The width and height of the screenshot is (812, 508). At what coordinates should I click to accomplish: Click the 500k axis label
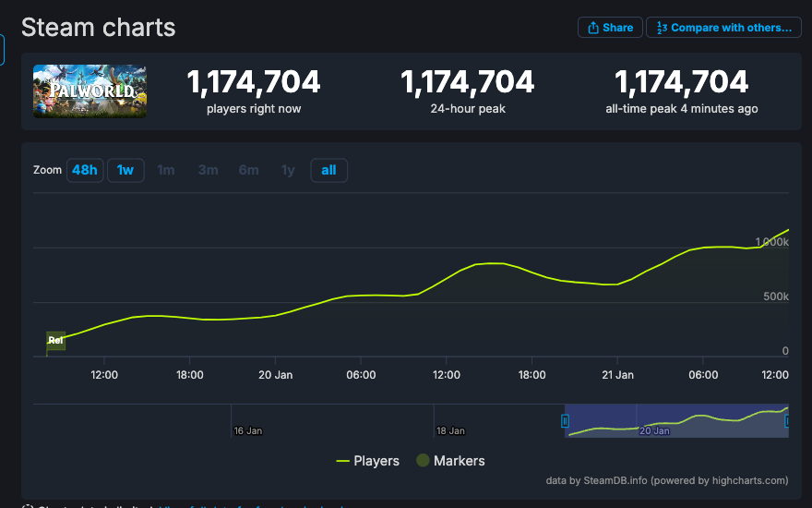coord(776,296)
